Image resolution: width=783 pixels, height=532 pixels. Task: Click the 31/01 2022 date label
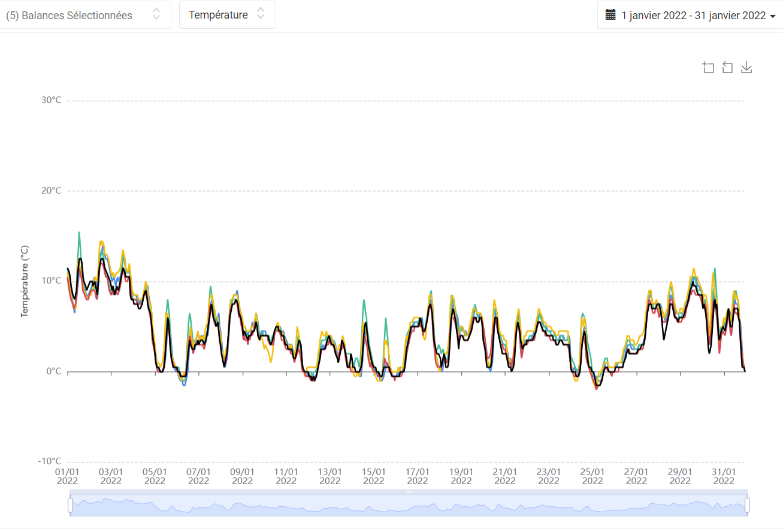click(x=724, y=476)
